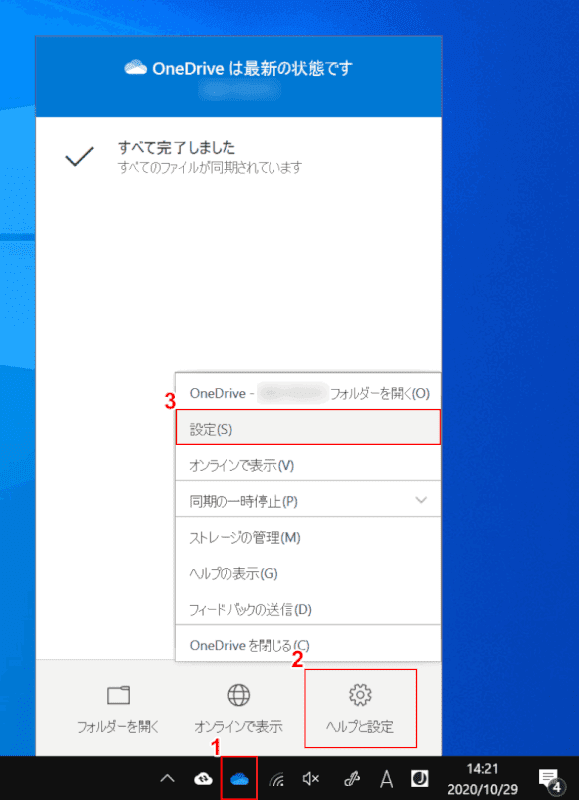This screenshot has height=800, width=579.
Task: Show hidden tray icons with the chevron
Action: [x=167, y=779]
